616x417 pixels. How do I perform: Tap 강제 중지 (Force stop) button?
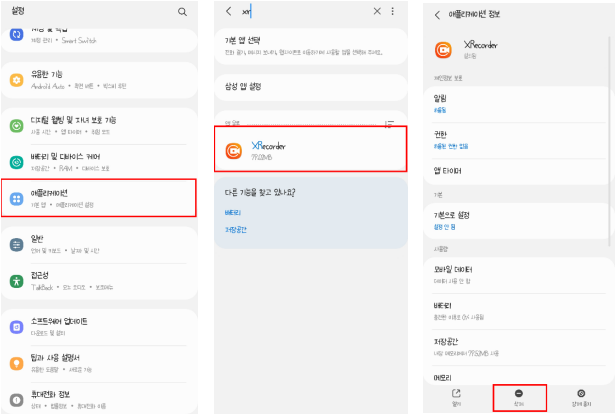(x=581, y=398)
